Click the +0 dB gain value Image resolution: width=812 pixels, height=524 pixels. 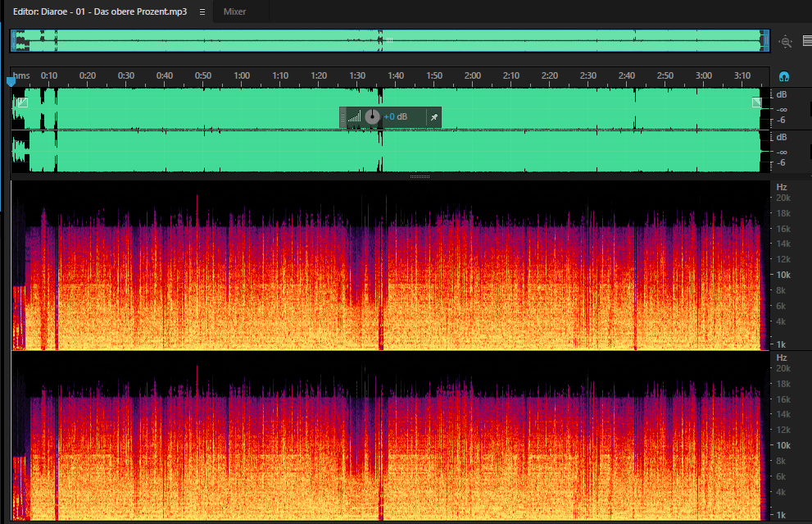395,116
